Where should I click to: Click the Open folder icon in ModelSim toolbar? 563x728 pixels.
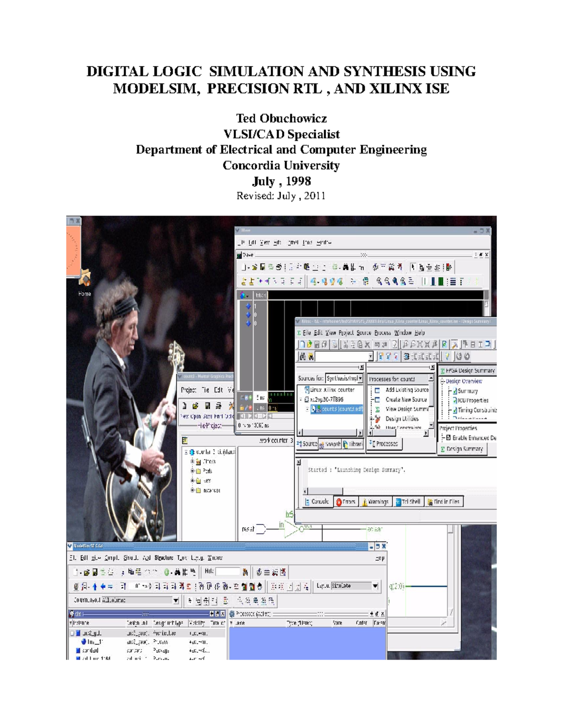point(86,572)
